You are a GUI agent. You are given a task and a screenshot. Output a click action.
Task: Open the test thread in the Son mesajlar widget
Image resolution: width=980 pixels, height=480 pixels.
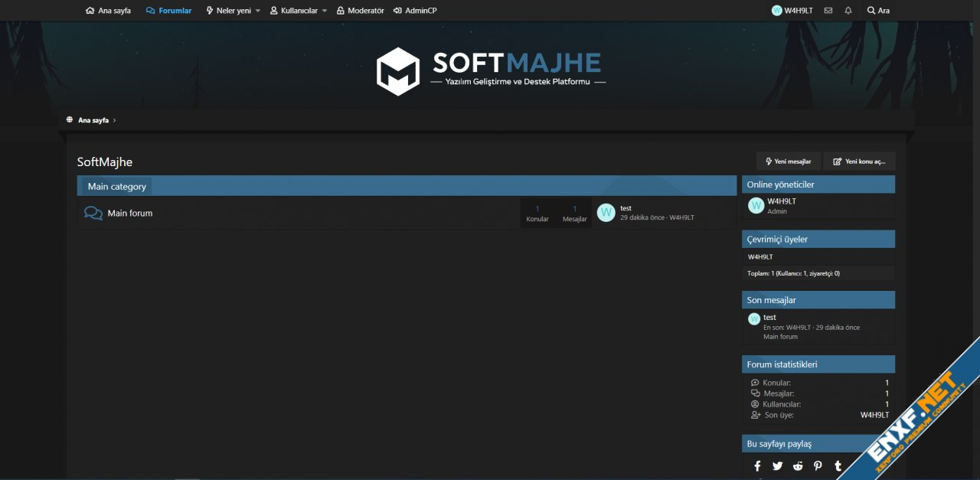pos(769,317)
